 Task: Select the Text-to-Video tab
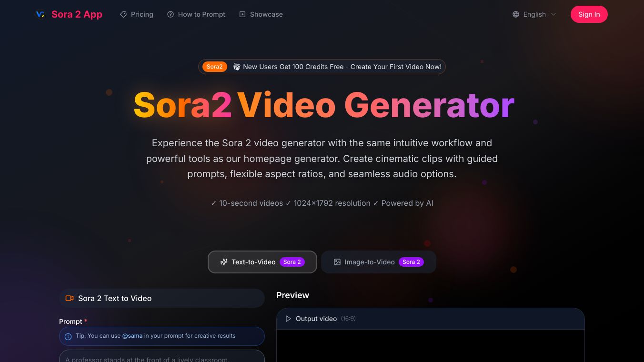click(x=262, y=262)
